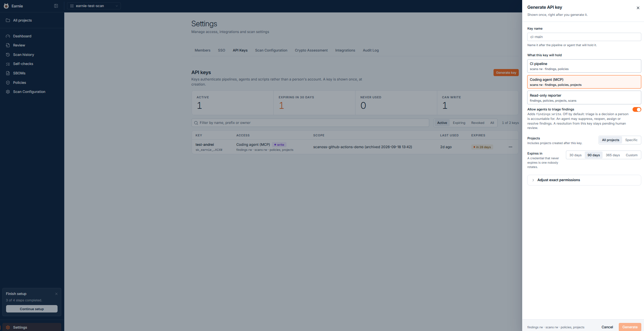Switch to the API Keys tab

[240, 51]
